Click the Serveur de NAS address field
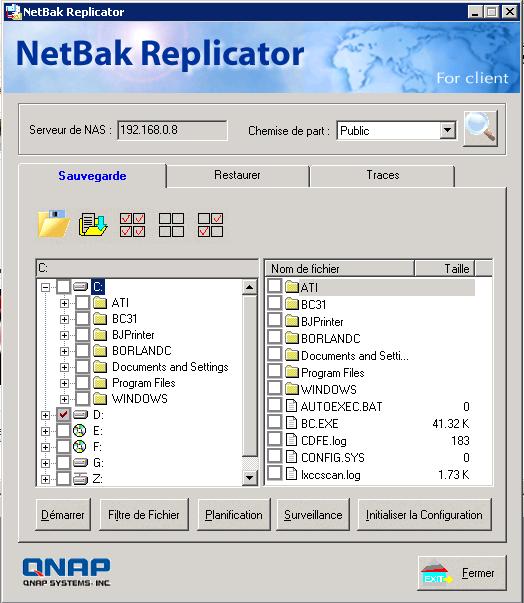 click(x=172, y=130)
